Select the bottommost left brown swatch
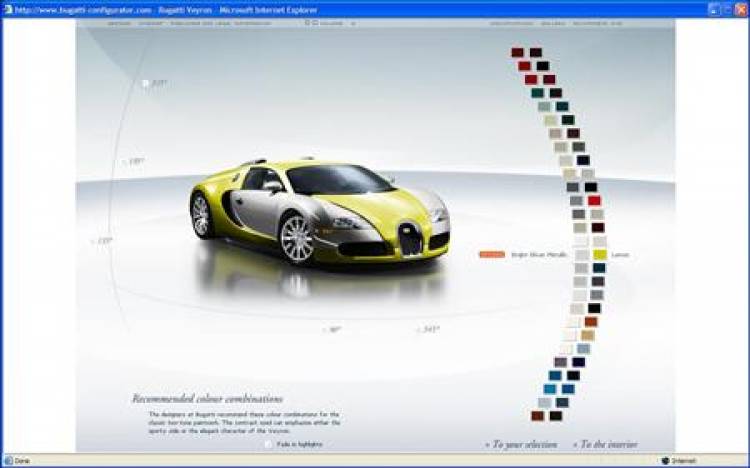The height and width of the screenshot is (468, 750). pyautogui.click(x=538, y=416)
